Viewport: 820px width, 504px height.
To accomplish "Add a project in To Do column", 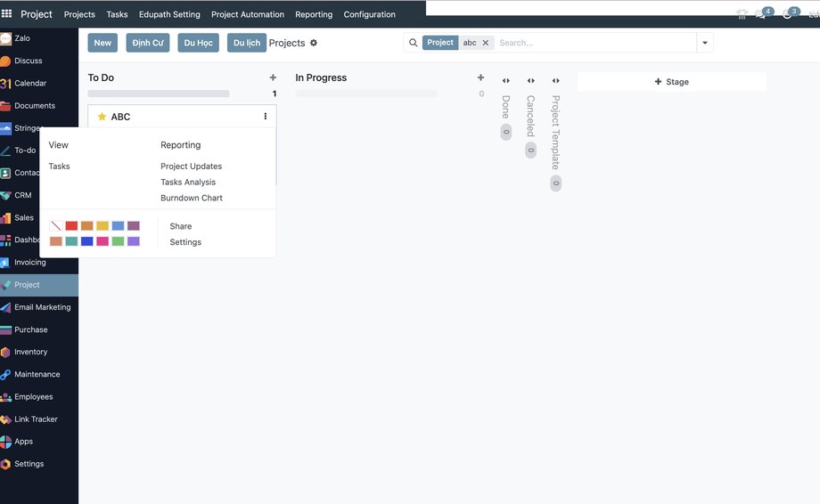I will 273,77.
